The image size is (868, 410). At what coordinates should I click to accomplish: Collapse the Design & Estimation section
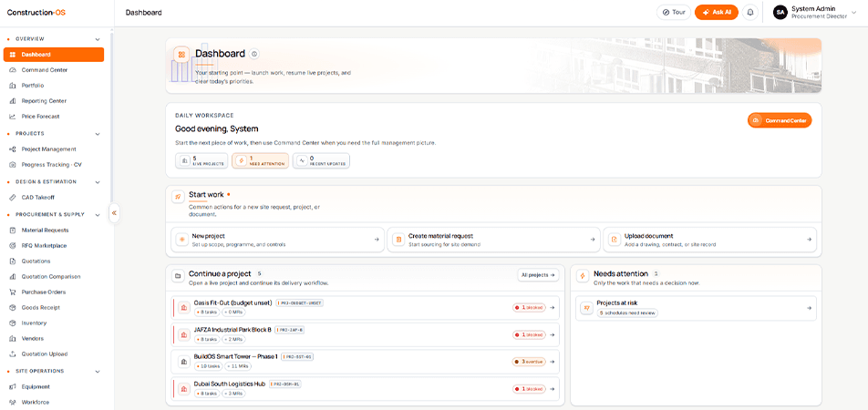coord(98,182)
